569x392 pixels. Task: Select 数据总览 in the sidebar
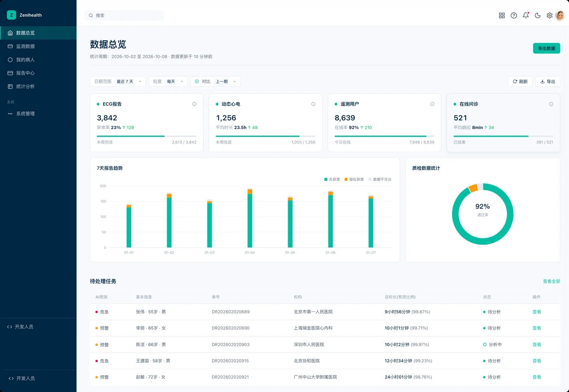(x=38, y=33)
